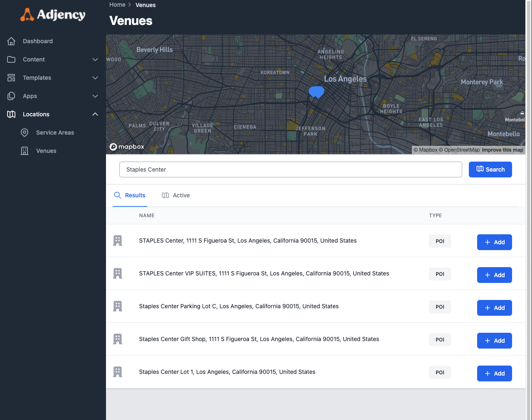Collapse the Locations menu chevron
532x420 pixels.
pos(95,114)
